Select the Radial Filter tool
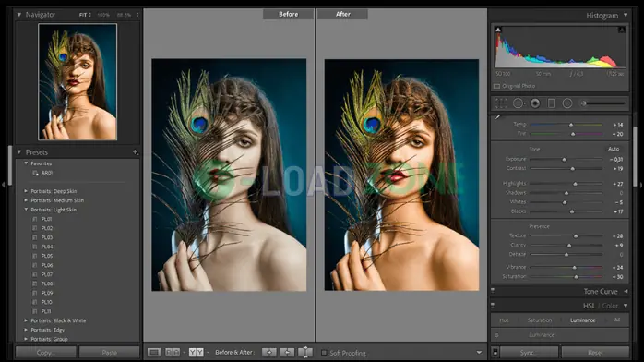The height and width of the screenshot is (362, 644). click(567, 103)
